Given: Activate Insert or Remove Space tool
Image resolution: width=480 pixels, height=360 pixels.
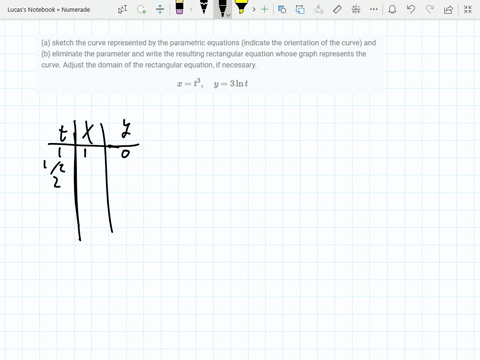Looking at the screenshot, I should 160,9.
